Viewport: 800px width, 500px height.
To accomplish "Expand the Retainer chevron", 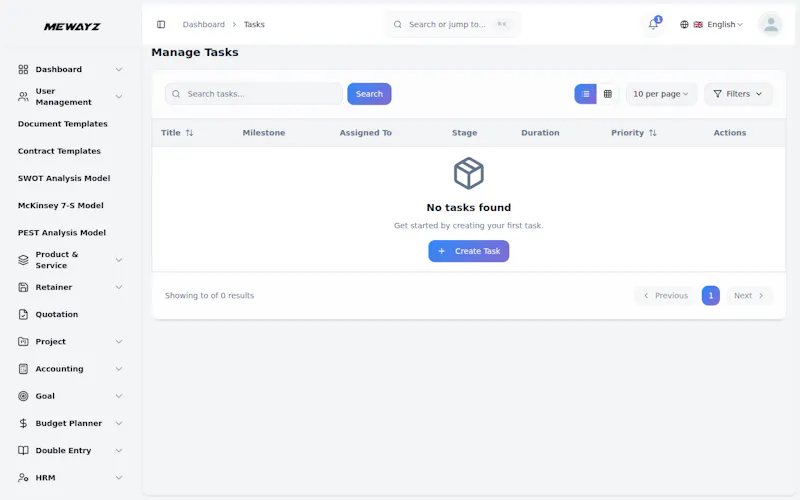I will 119,287.
